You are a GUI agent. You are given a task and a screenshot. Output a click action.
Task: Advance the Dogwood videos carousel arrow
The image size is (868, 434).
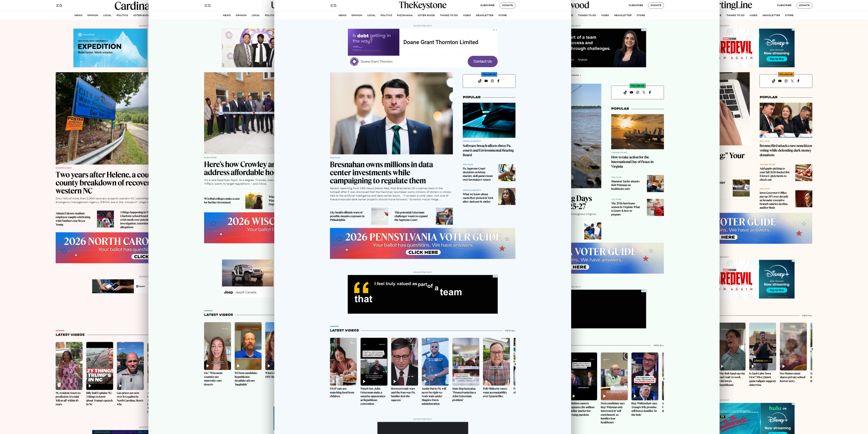[664, 379]
